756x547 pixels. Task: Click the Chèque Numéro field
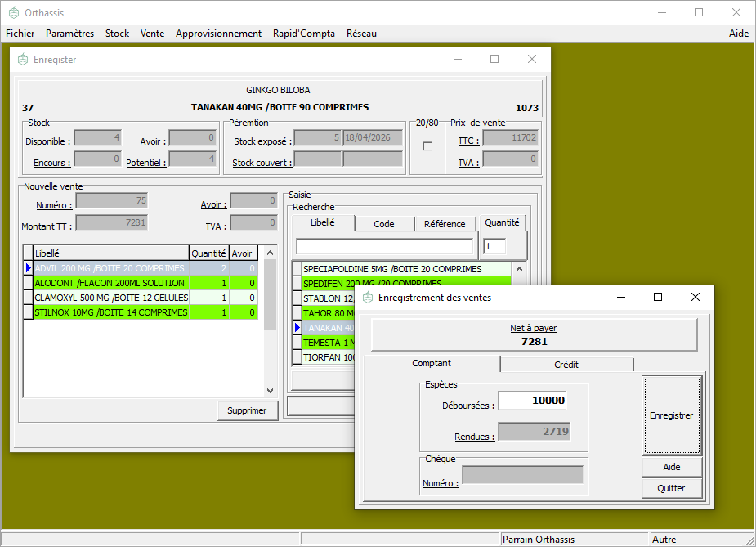coord(522,475)
